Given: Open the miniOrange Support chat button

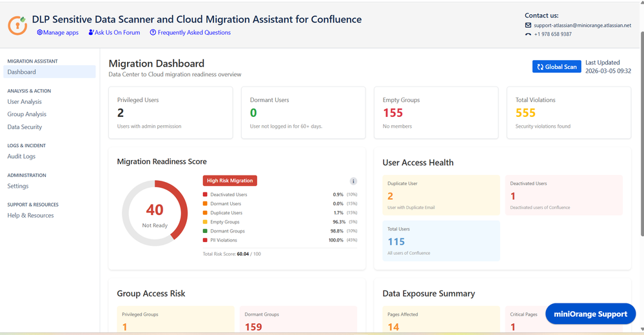Looking at the screenshot, I should [x=590, y=314].
